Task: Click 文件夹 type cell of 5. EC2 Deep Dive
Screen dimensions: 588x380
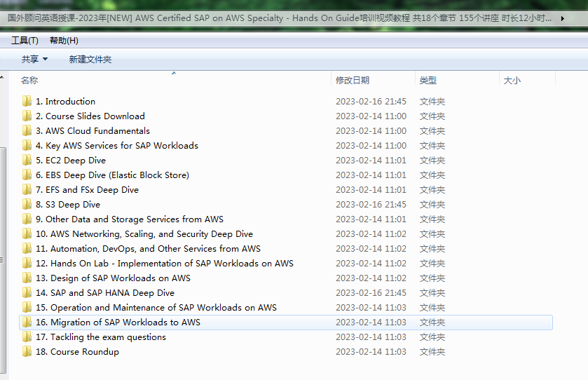Action: pos(432,160)
